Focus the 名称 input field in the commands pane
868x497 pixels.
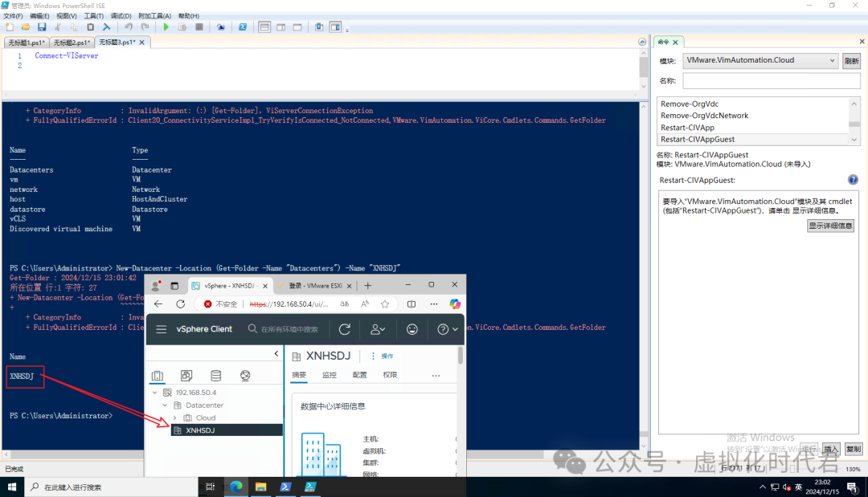coord(771,81)
